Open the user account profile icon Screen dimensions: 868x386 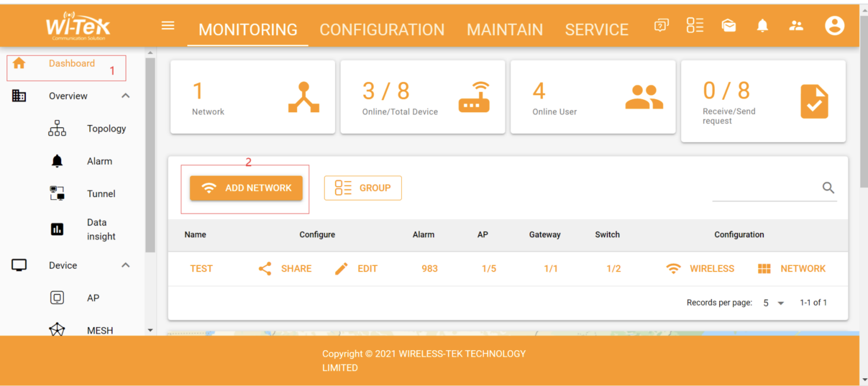834,26
